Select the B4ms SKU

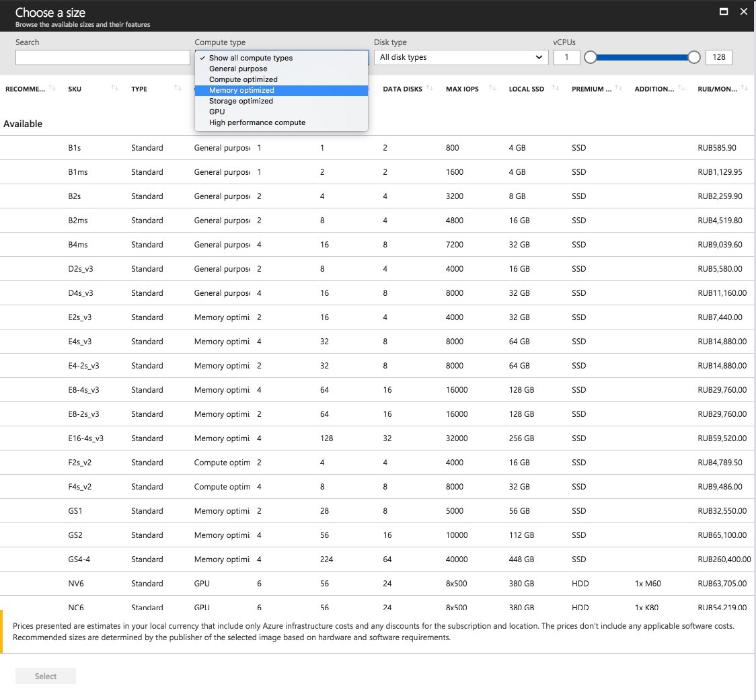[77, 244]
